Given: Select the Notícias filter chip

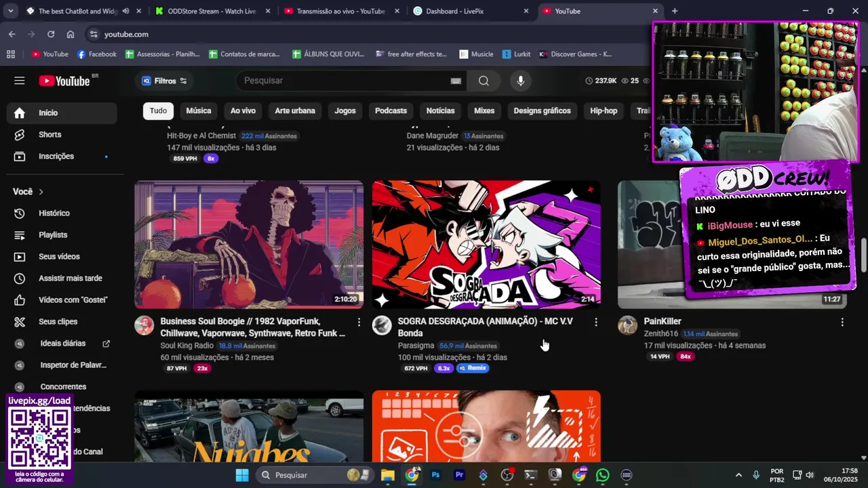Looking at the screenshot, I should pyautogui.click(x=440, y=110).
